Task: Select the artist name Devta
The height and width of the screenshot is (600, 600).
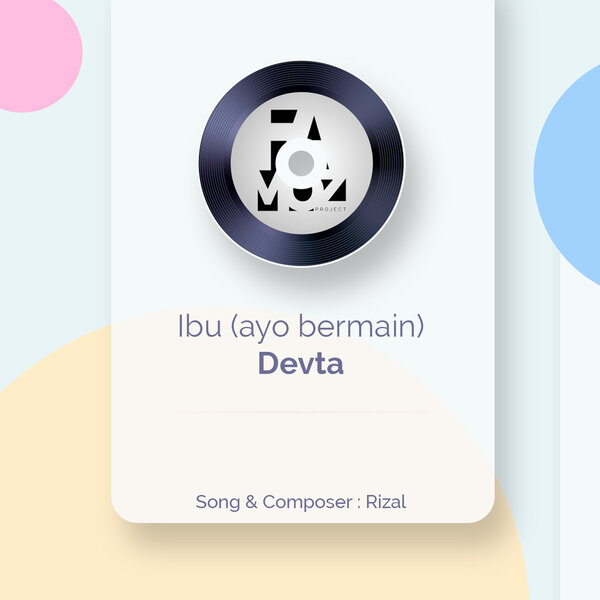Action: pyautogui.click(x=301, y=363)
